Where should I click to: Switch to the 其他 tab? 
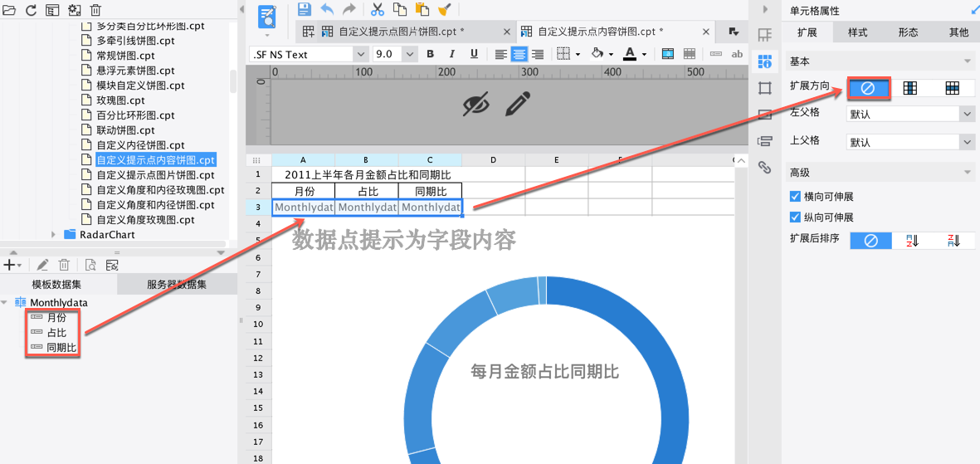click(958, 32)
